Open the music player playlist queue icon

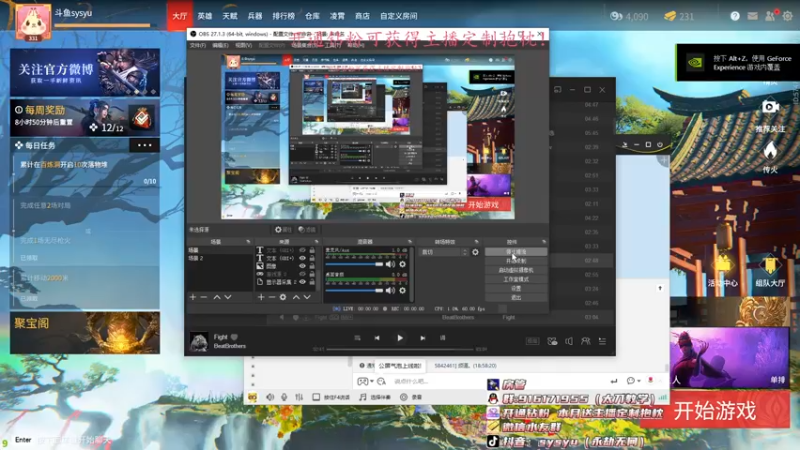click(x=603, y=341)
